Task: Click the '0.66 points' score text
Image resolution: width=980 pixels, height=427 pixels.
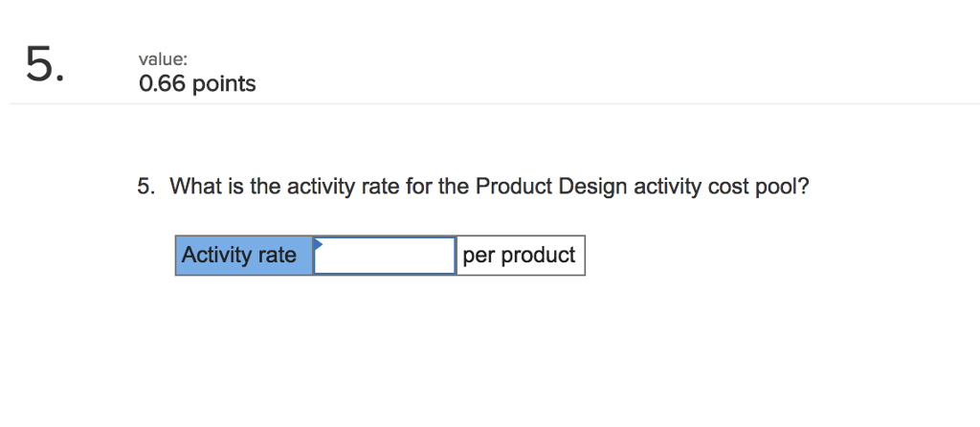Action: [x=197, y=84]
